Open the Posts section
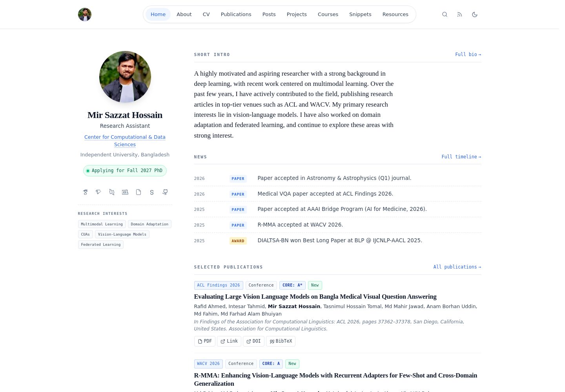This screenshot has width=565, height=392. (x=269, y=15)
